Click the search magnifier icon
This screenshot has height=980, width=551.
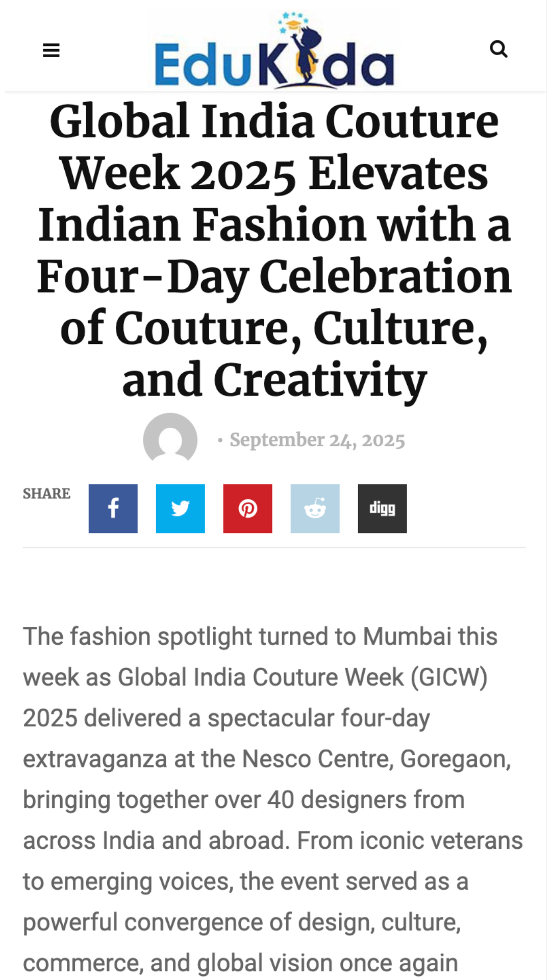pyautogui.click(x=498, y=49)
